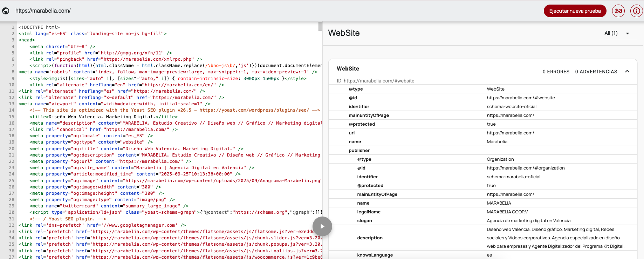Click 0 ADVERTENCIAS counter label
The height and width of the screenshot is (259, 644).
click(x=596, y=72)
